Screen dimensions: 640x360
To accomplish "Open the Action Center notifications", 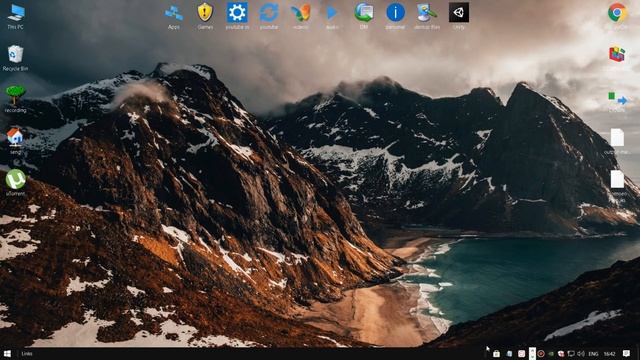I will pyautogui.click(x=627, y=353).
